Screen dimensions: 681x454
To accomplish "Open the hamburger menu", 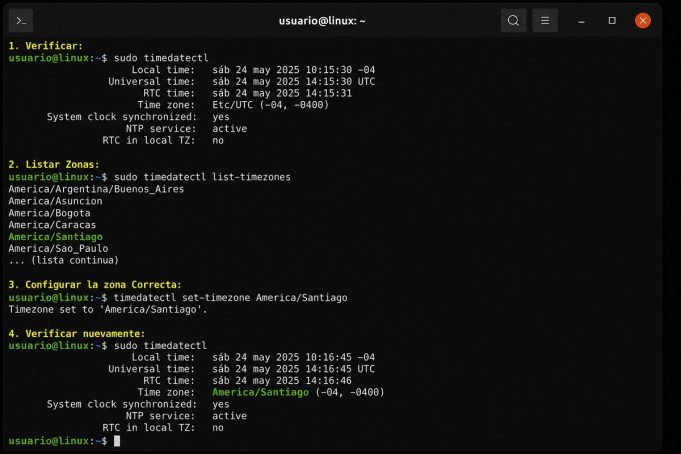I will click(545, 20).
